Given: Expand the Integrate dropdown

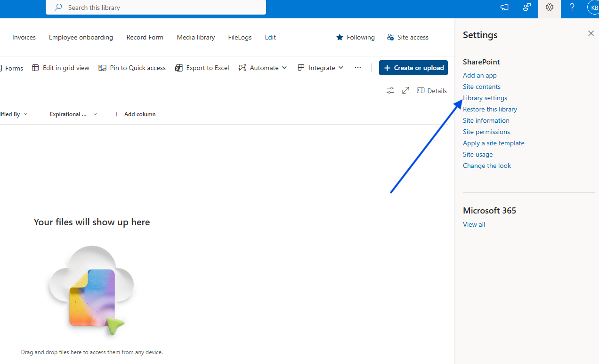Looking at the screenshot, I should pyautogui.click(x=321, y=68).
